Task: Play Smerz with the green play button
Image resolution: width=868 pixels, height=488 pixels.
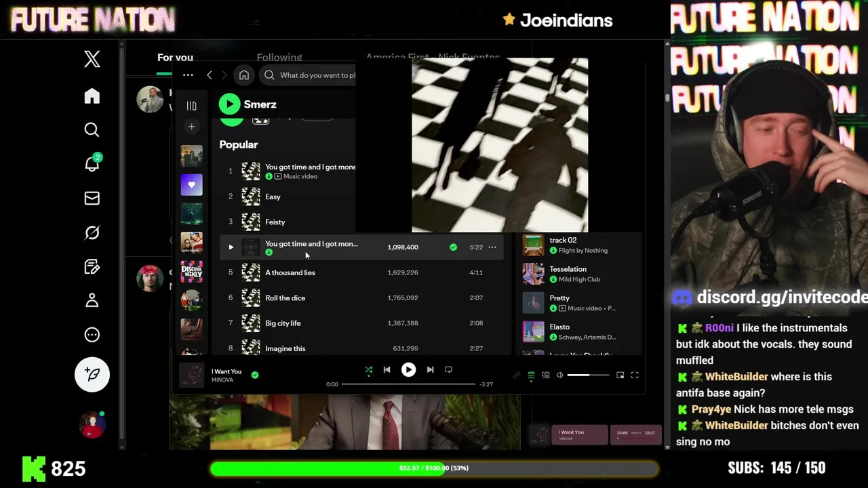Action: (229, 104)
